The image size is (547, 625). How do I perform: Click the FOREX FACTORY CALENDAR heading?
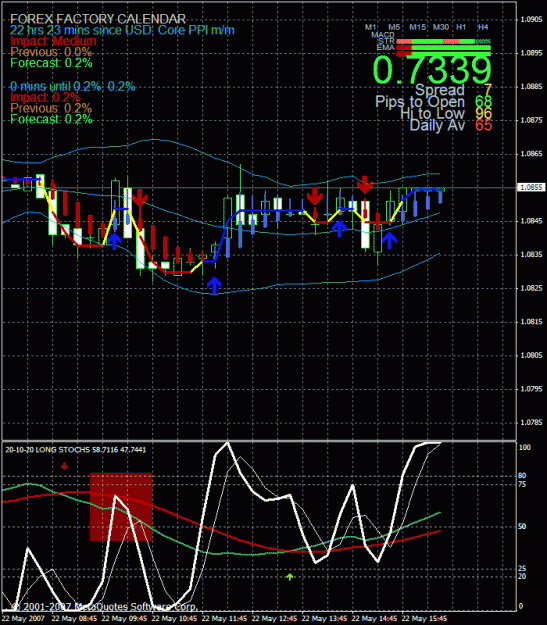tap(98, 19)
